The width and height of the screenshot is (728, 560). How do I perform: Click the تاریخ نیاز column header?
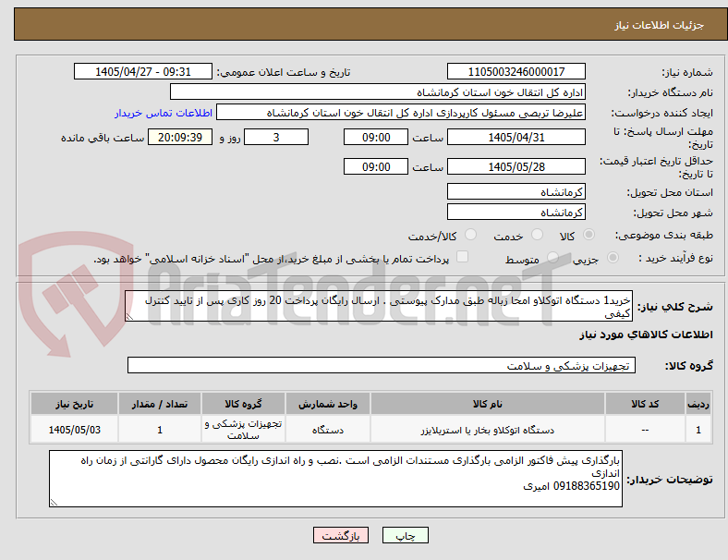coord(74,404)
